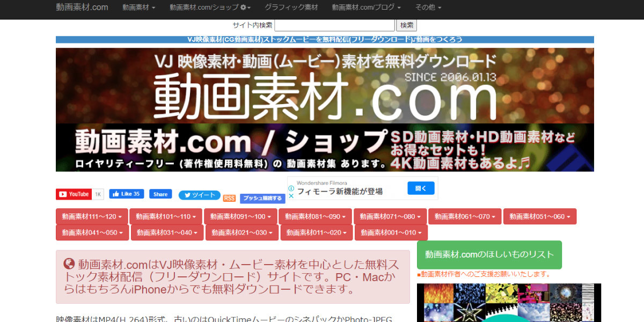Click the フィモーラ新機能が登場 ad text
The image size is (644, 322).
pyautogui.click(x=340, y=192)
